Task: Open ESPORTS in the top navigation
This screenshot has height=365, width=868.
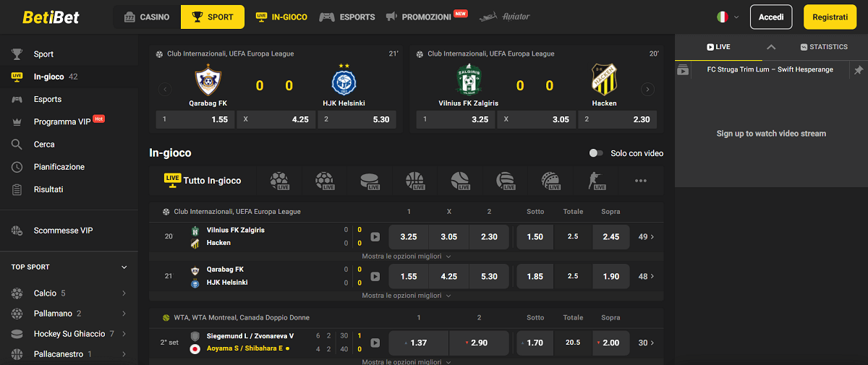Action: click(347, 17)
